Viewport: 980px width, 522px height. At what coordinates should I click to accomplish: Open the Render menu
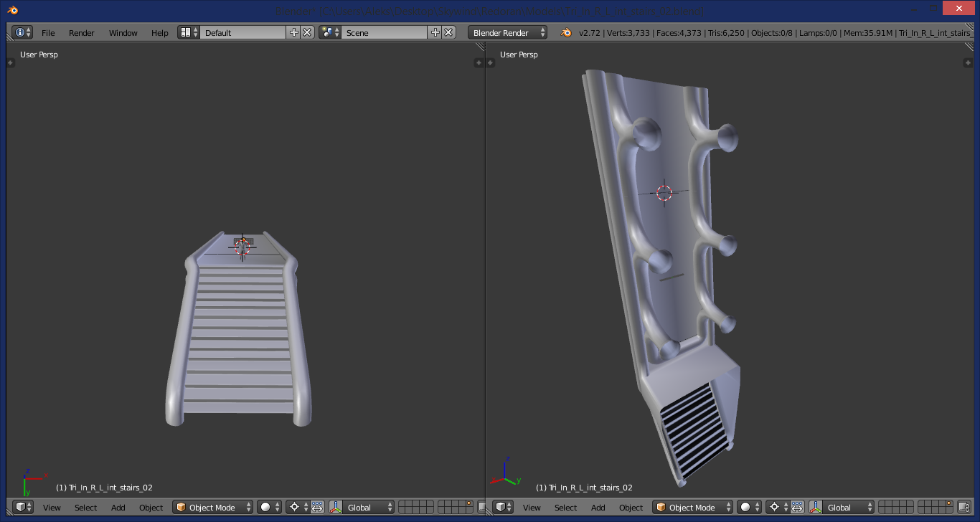pyautogui.click(x=82, y=33)
